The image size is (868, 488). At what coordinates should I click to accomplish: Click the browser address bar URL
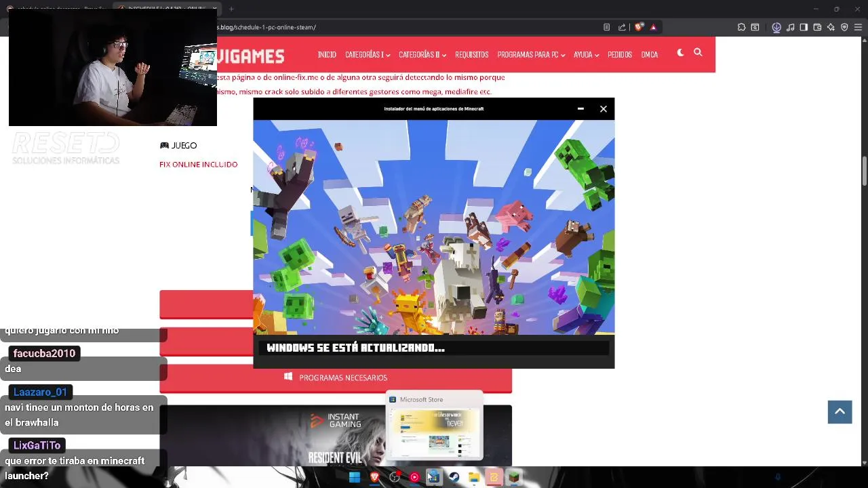pos(267,27)
